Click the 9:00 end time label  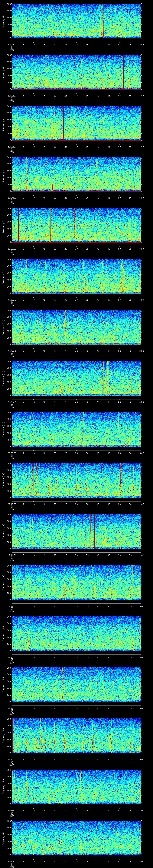pyautogui.click(x=141, y=402)
